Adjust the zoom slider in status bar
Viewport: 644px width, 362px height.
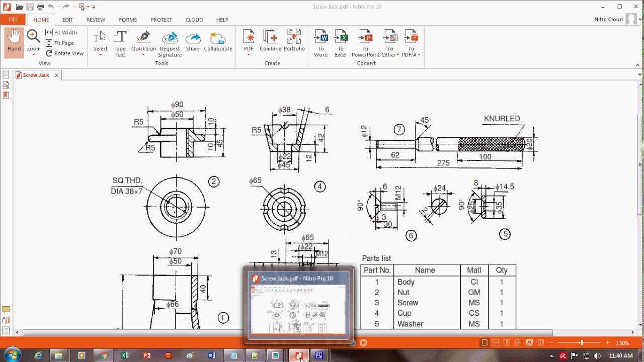tap(582, 343)
